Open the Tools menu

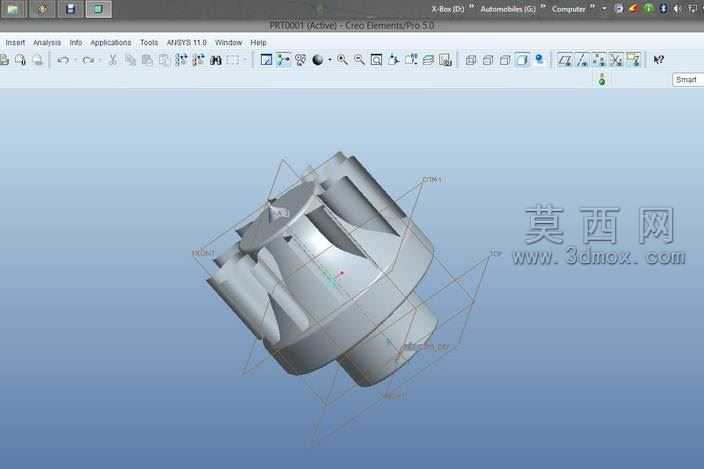tap(149, 43)
